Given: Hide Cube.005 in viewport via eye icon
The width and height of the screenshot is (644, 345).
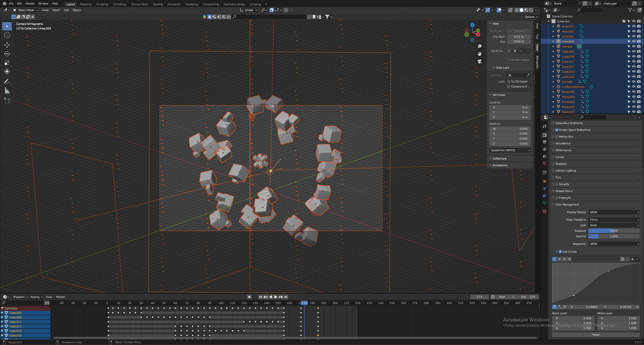Looking at the screenshot, I should coord(634,51).
